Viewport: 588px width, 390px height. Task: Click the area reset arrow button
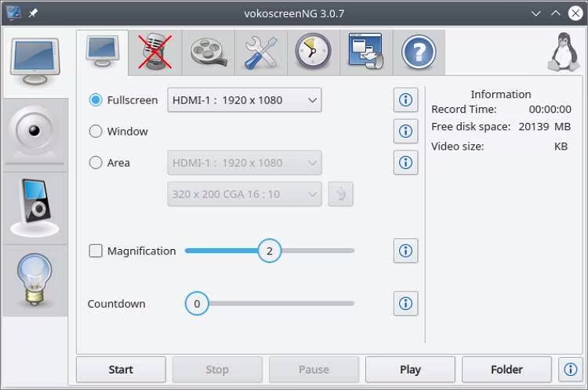(x=340, y=194)
